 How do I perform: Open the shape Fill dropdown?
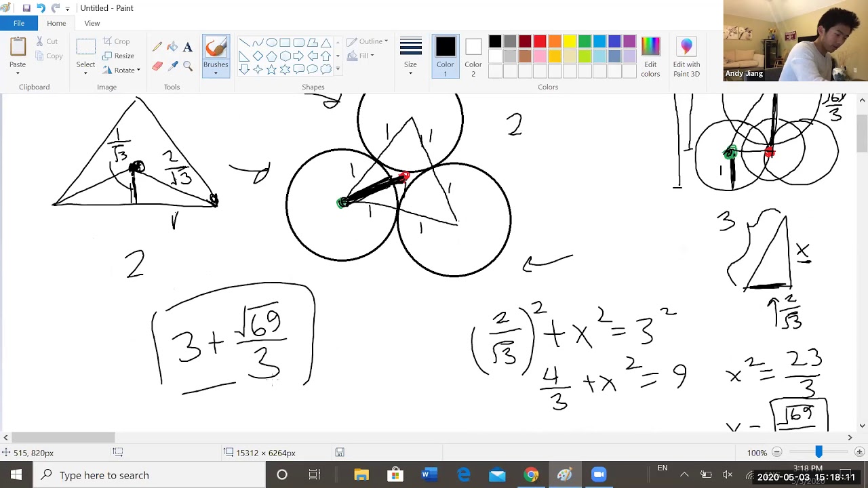pyautogui.click(x=361, y=56)
